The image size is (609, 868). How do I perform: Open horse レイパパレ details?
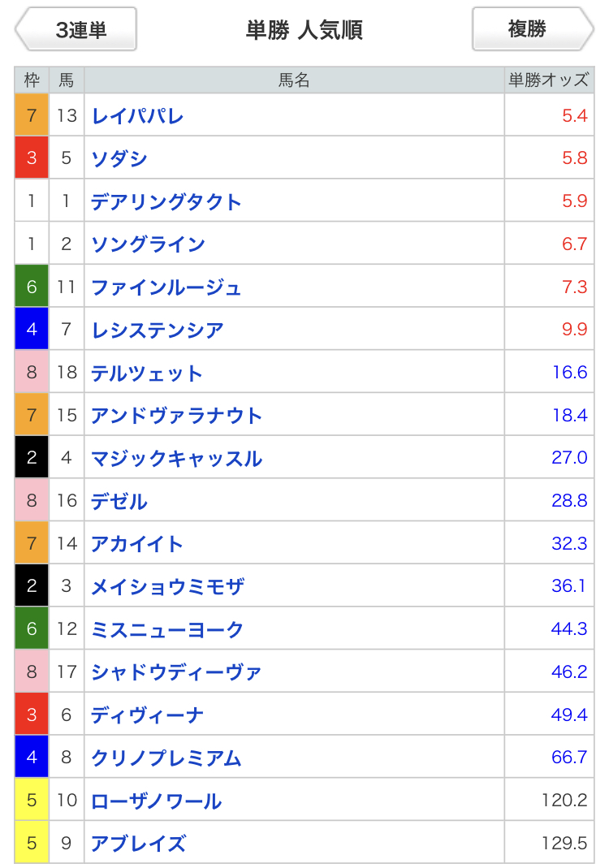coord(137,115)
